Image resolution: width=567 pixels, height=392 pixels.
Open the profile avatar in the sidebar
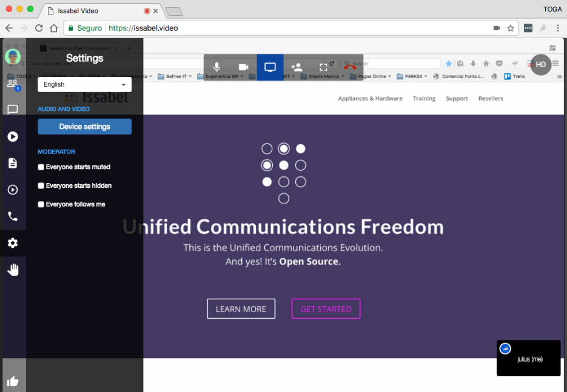(13, 57)
